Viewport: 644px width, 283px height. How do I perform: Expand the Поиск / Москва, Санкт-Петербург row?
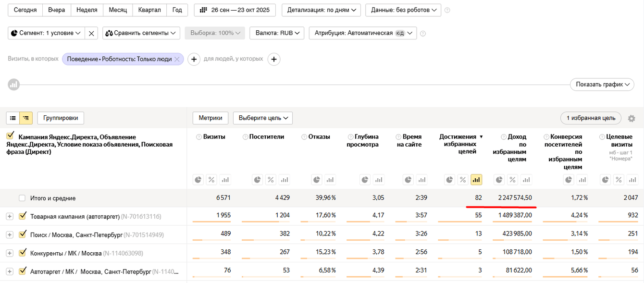9,234
